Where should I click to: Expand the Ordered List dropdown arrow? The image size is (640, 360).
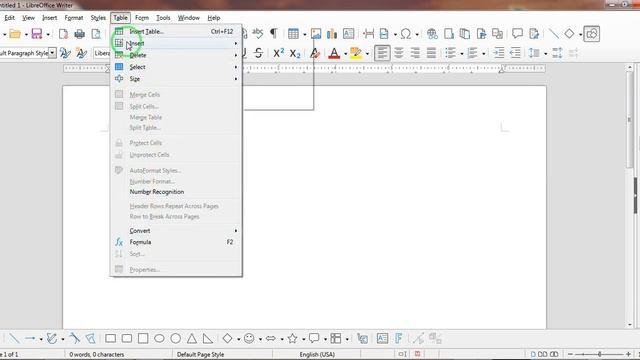point(484,53)
